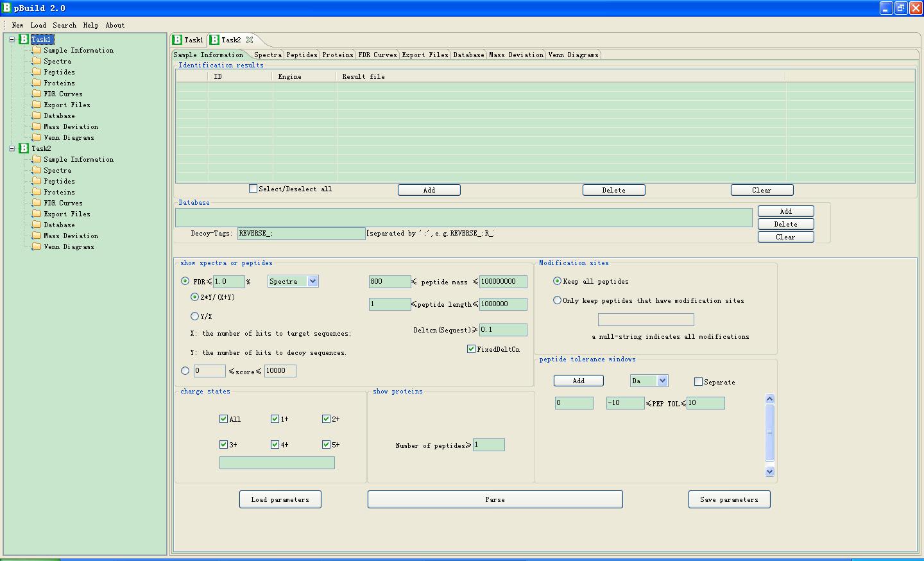Collapse the Task2 tree node
924x561 pixels.
tap(12, 148)
